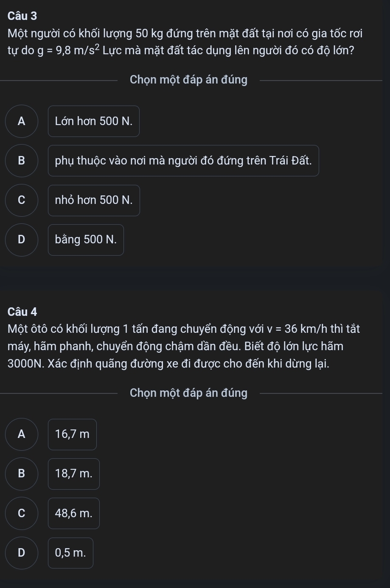Select letter D circle for Câu 4
Viewport: 390px width, 588px height.
[22, 553]
